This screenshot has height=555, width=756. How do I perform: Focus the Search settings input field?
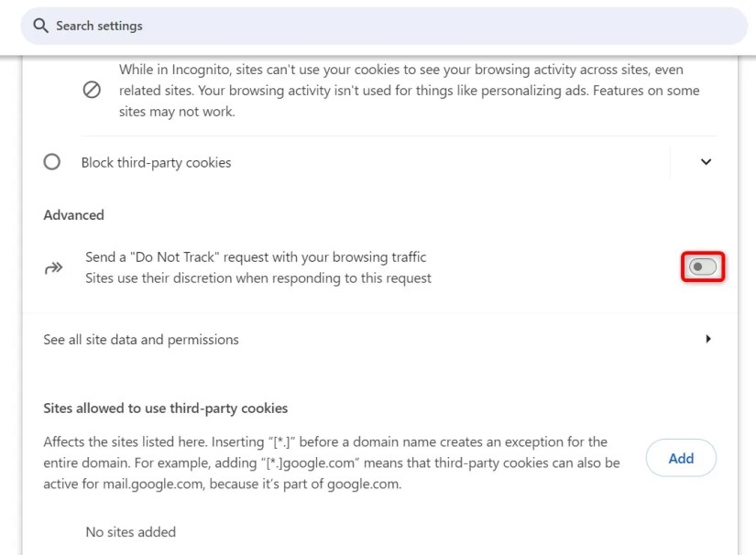[367, 26]
